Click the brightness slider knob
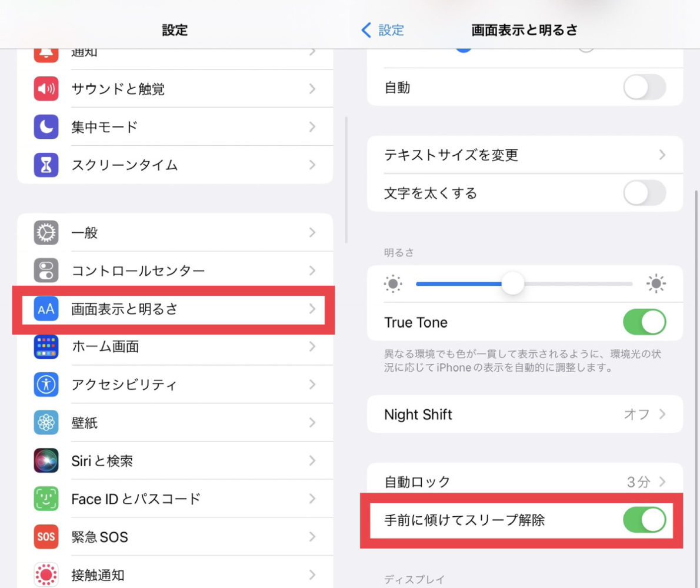Image resolution: width=700 pixels, height=588 pixels. pyautogui.click(x=513, y=284)
